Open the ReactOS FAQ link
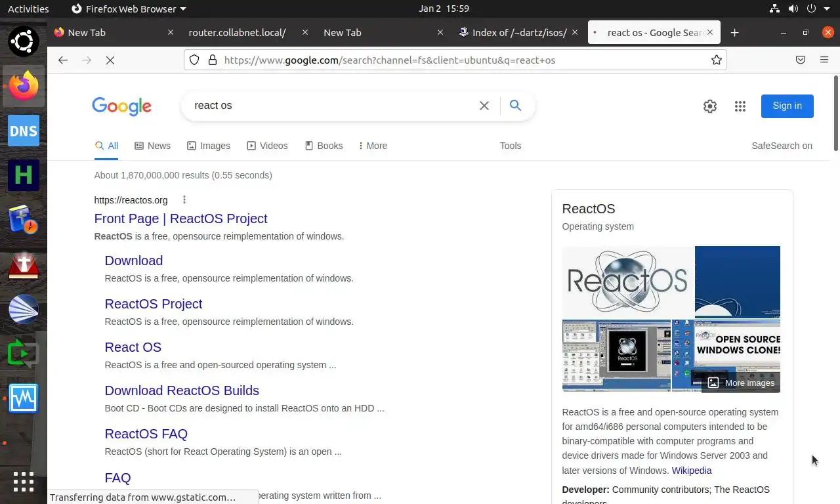The image size is (840, 504). pos(146,434)
